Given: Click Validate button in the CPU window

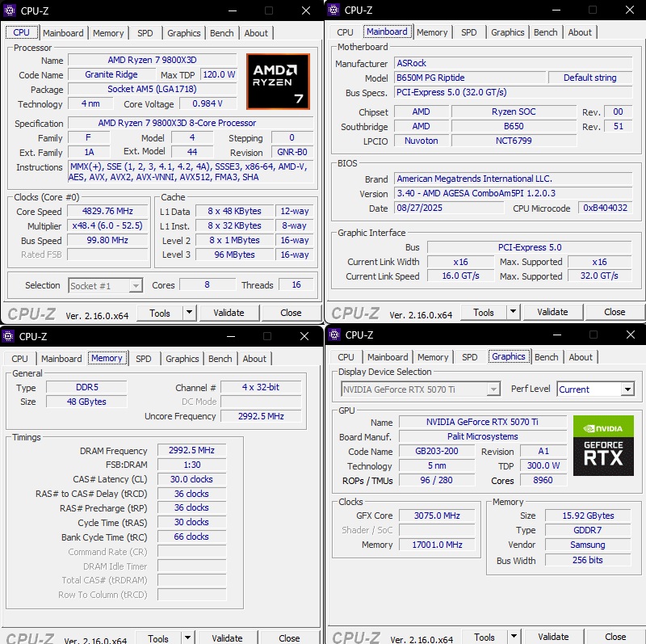Looking at the screenshot, I should [229, 313].
